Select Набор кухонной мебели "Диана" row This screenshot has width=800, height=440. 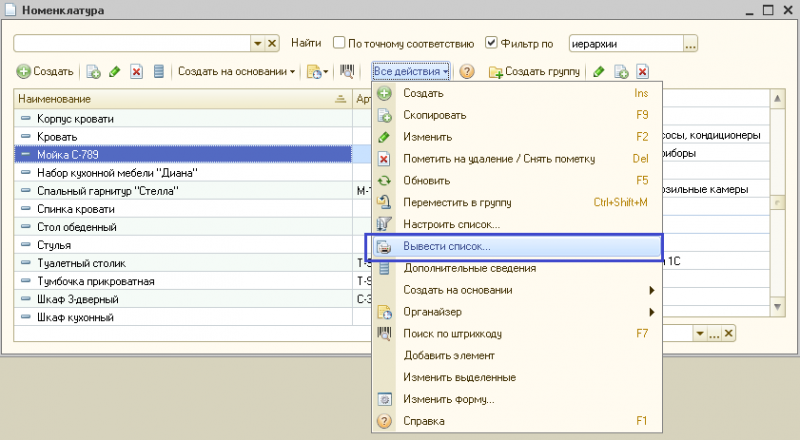pos(183,173)
